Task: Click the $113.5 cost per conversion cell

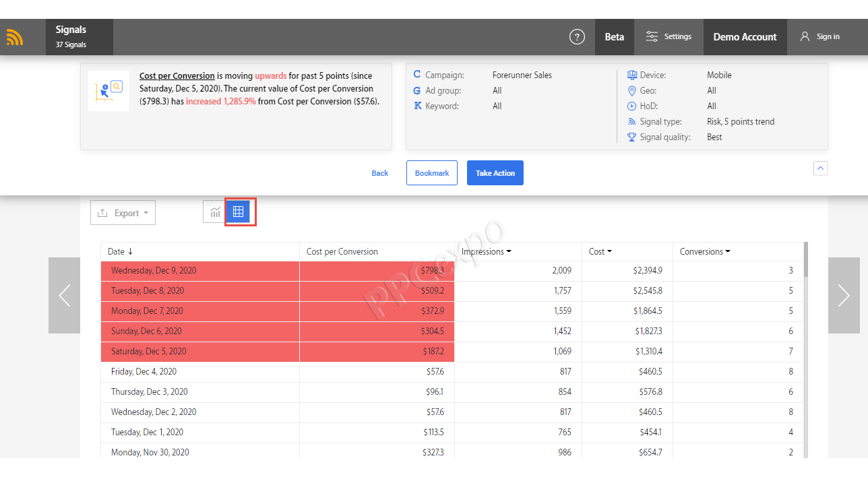Action: pos(377,433)
